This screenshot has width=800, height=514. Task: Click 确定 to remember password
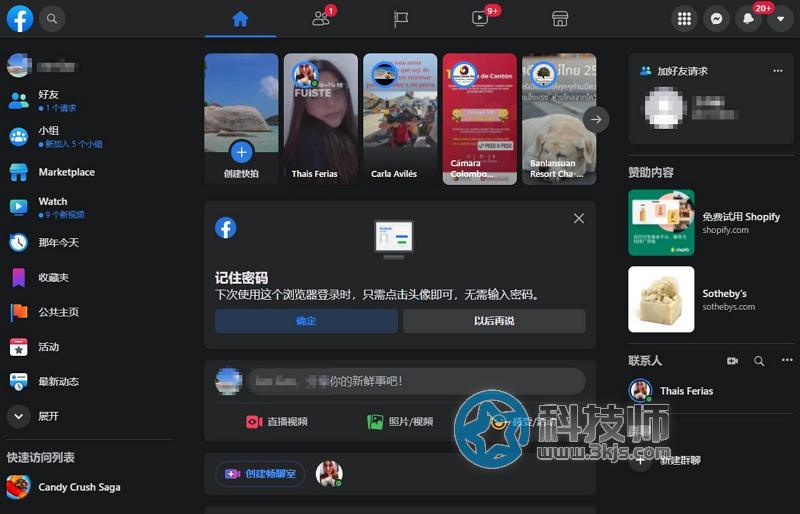(x=306, y=321)
